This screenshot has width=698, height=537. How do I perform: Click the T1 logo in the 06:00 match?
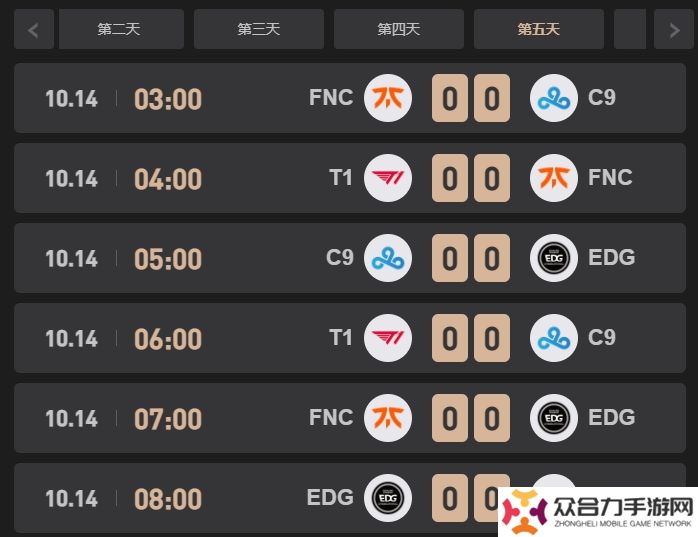click(x=388, y=338)
